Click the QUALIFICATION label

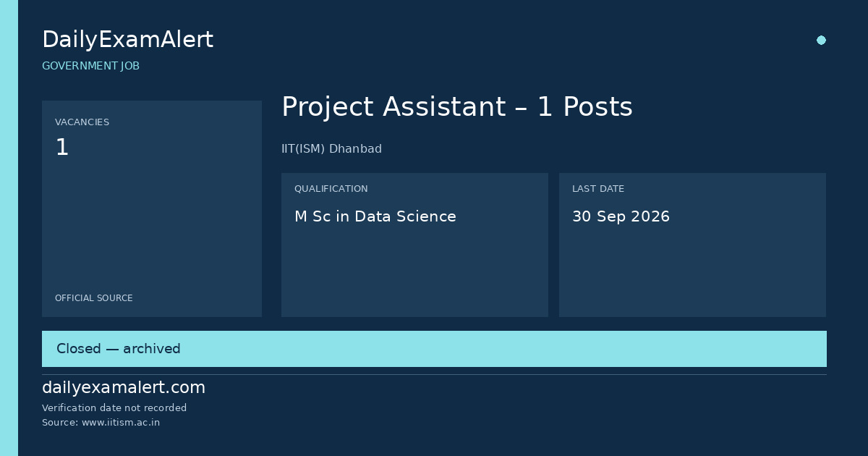pyautogui.click(x=331, y=189)
